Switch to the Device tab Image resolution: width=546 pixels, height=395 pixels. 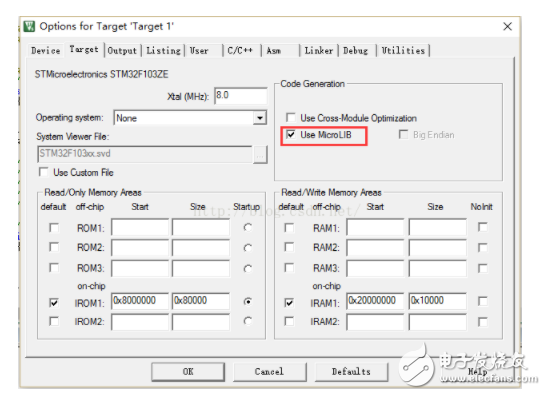[x=45, y=51]
